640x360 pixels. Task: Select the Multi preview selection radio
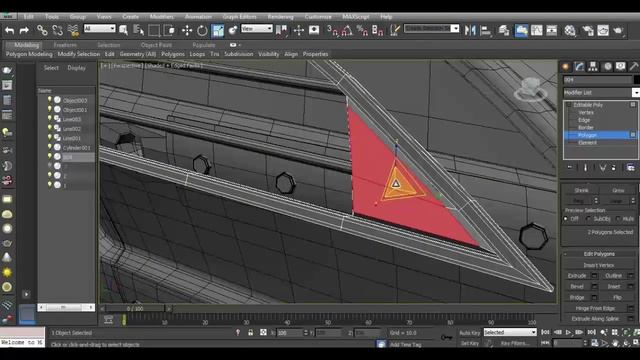(x=618, y=219)
